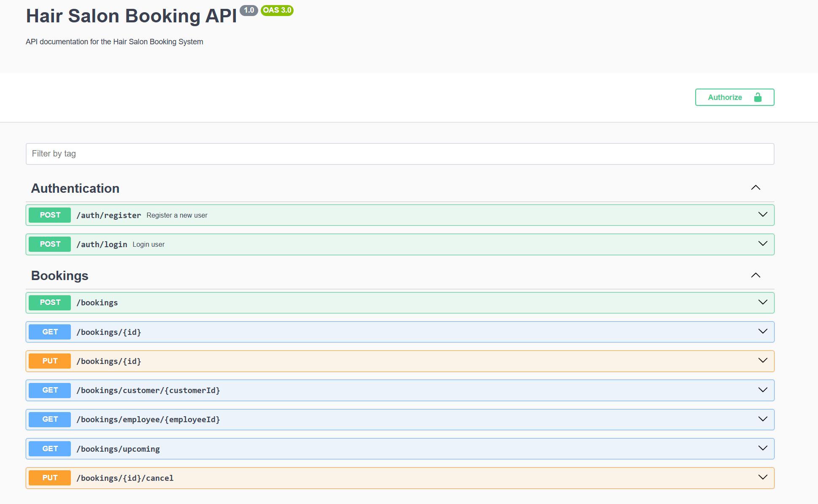Click GET badge for /bookings/{id}
Screen dimensions: 818x504
[x=50, y=332]
